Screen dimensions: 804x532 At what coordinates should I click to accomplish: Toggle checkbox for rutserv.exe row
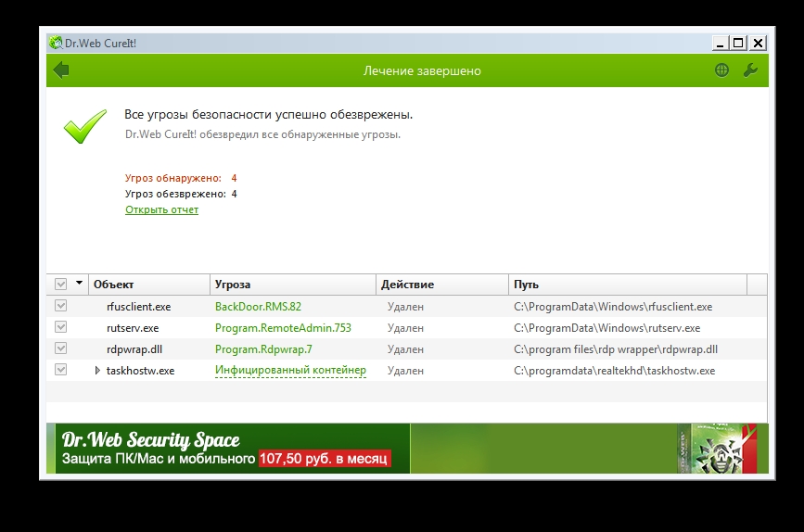point(60,327)
